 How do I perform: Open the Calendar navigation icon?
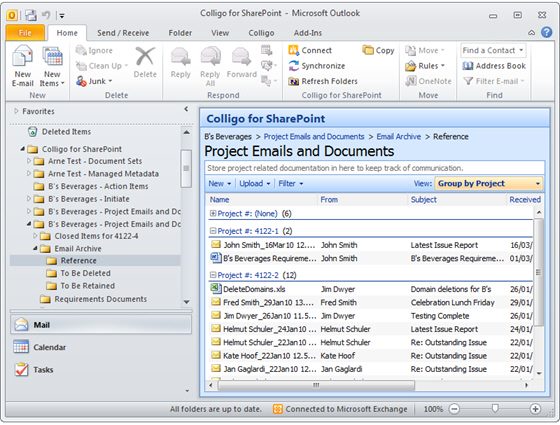(21, 347)
